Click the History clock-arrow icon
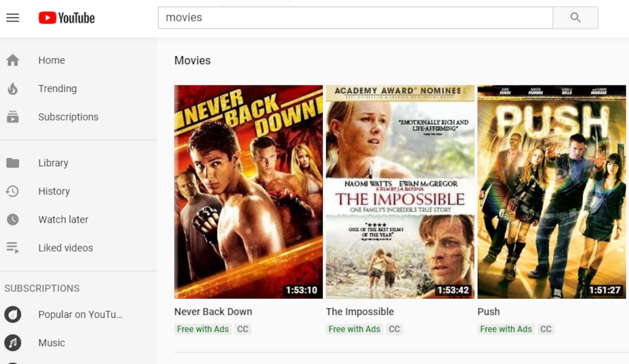Viewport: 629px width, 364px height. click(x=13, y=191)
